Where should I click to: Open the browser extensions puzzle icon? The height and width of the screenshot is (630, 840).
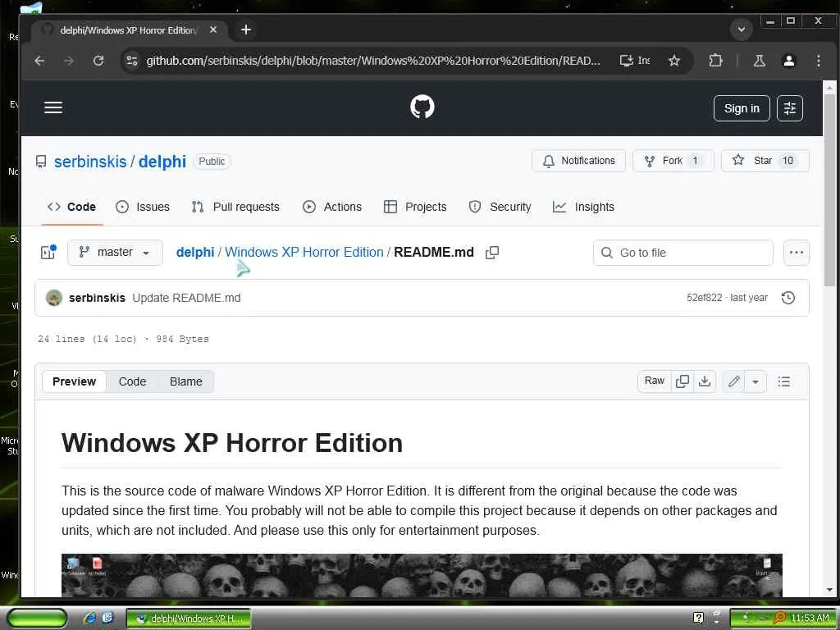click(715, 61)
